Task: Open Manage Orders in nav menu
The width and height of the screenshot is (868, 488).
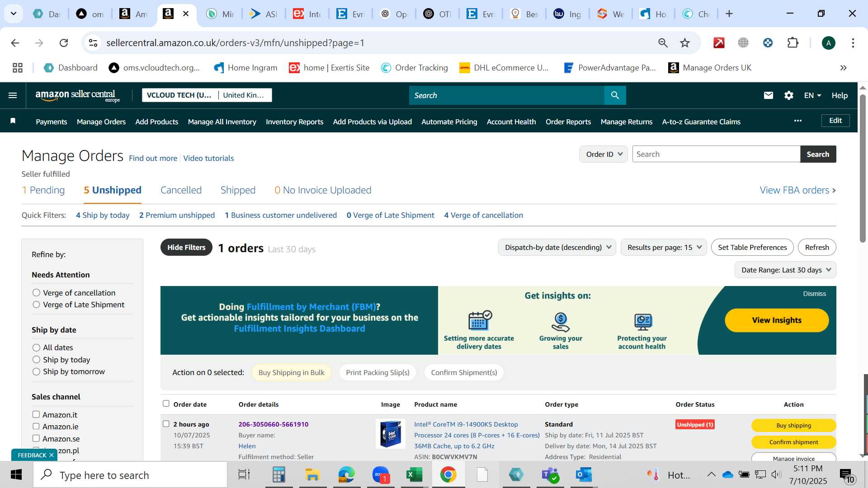Action: (101, 122)
